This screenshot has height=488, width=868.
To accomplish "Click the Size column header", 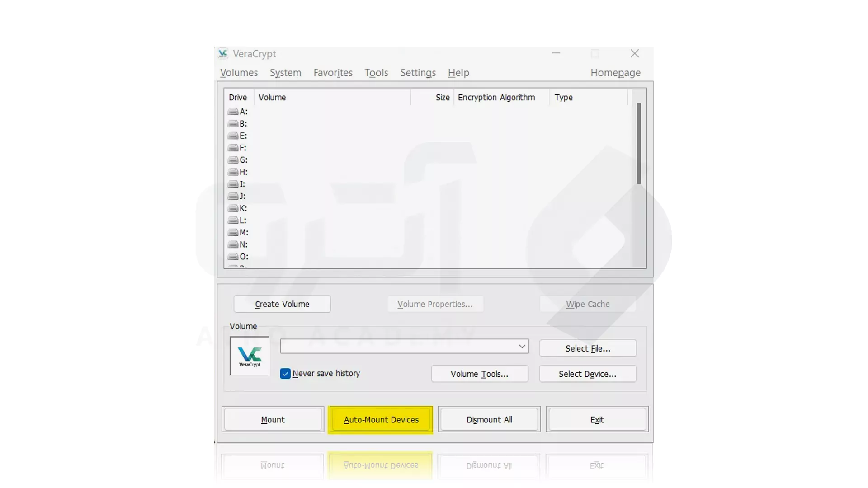I will (x=433, y=98).
